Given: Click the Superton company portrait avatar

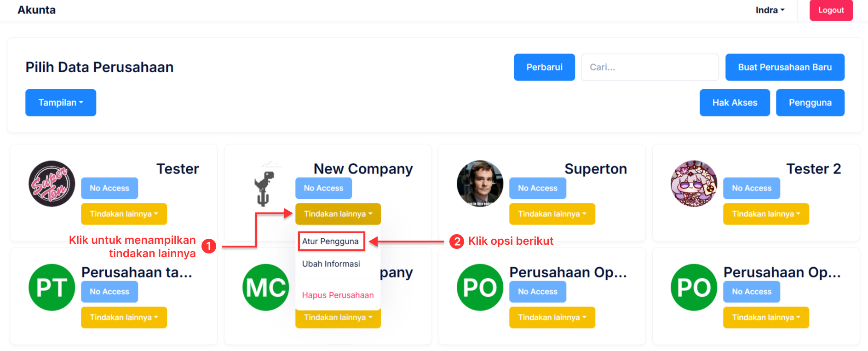Looking at the screenshot, I should [480, 184].
